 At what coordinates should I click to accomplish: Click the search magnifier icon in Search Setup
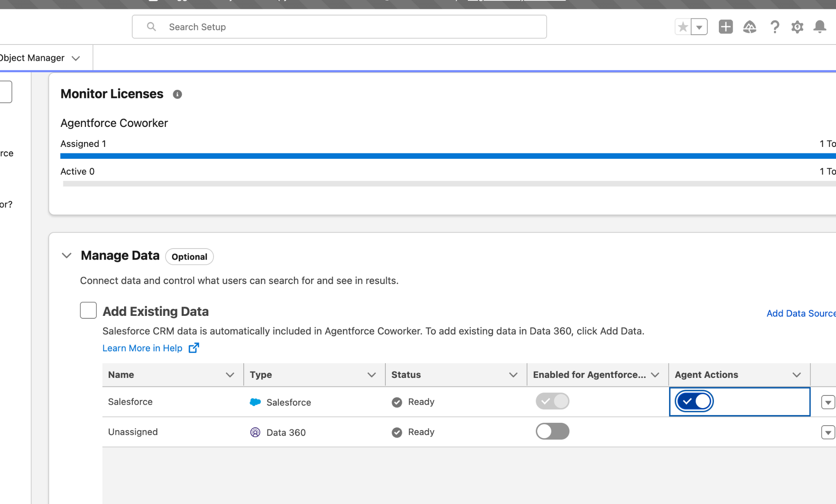(x=151, y=27)
